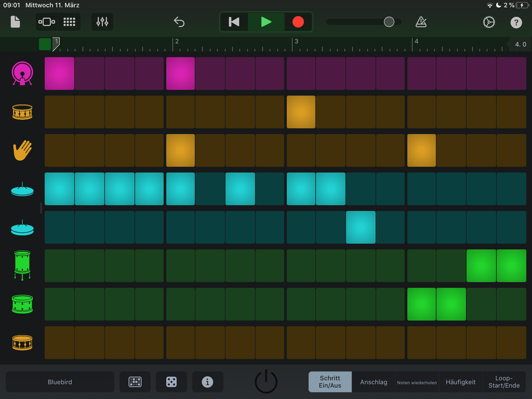This screenshot has height=399, width=532.
Task: Go to beginning of song
Action: (234, 22)
